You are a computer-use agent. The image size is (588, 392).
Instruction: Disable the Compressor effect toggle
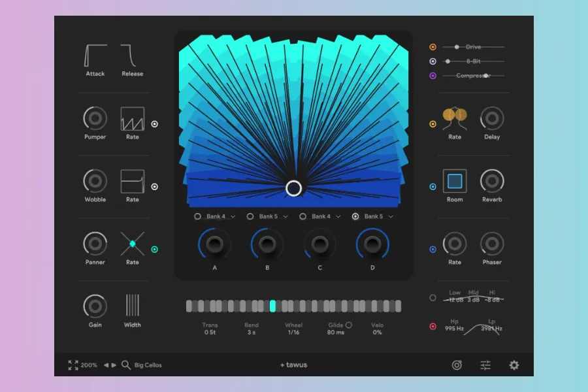pyautogui.click(x=433, y=76)
